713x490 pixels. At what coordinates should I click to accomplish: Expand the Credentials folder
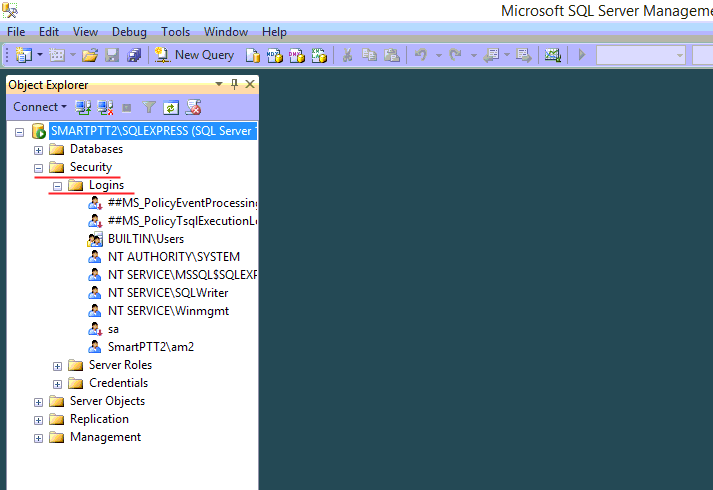point(57,384)
